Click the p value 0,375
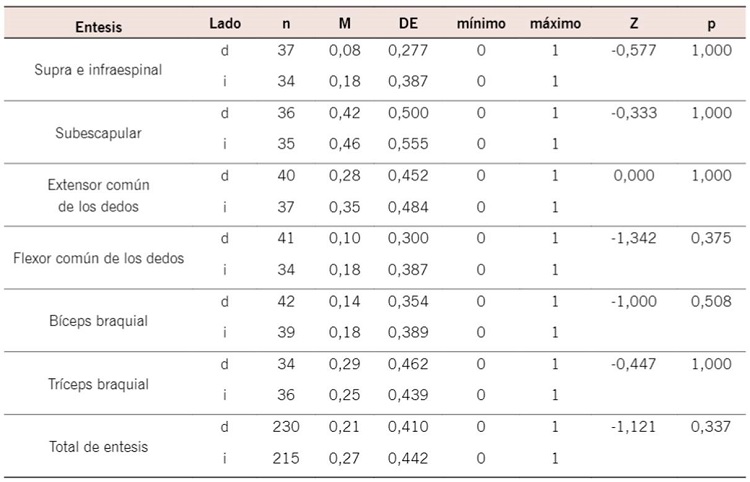The width and height of the screenshot is (750, 482). pos(711,238)
